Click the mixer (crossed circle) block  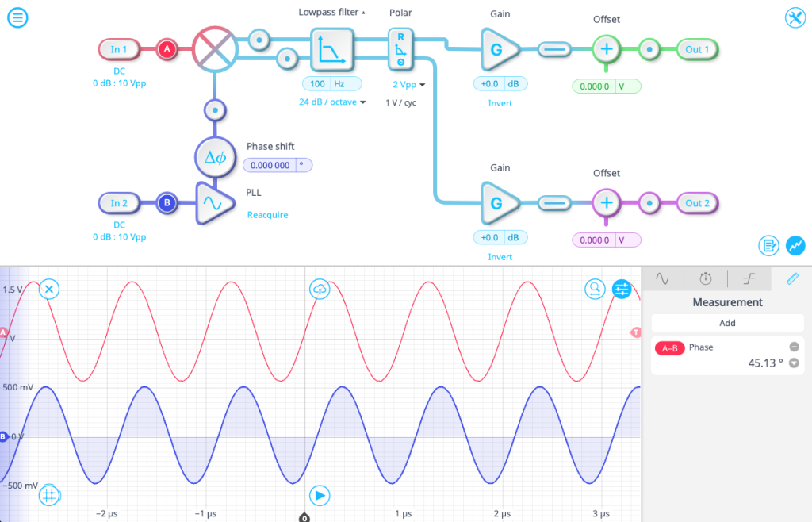tap(215, 49)
